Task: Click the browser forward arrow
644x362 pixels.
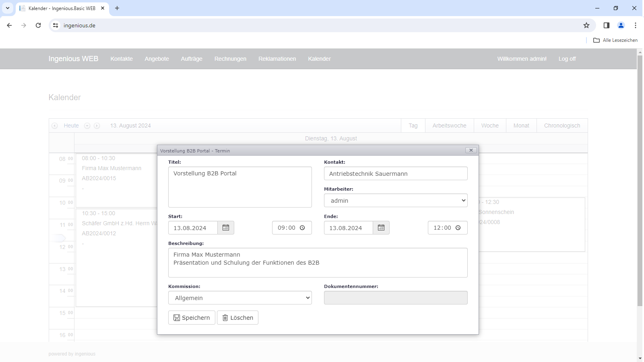Action: [x=24, y=25]
